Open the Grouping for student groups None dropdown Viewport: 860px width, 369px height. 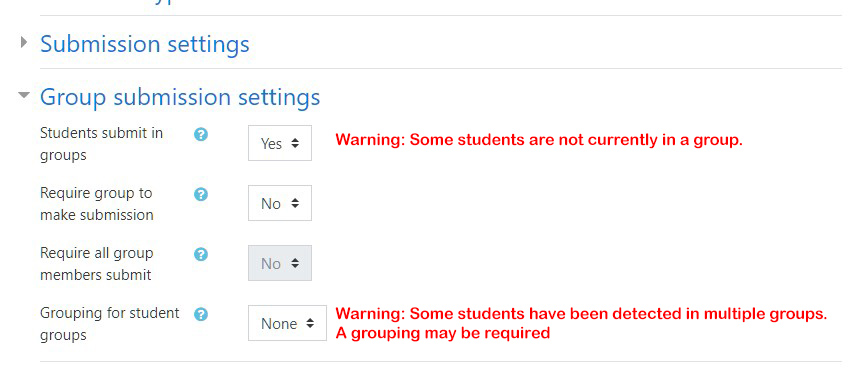coord(287,323)
